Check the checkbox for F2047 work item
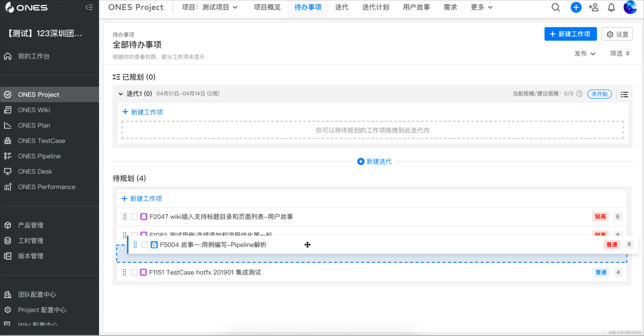The width and height of the screenshot is (644, 336). [134, 217]
